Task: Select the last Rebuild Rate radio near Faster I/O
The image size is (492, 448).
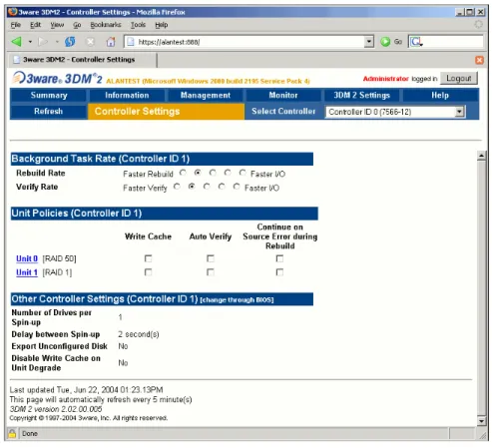Action: click(x=243, y=173)
